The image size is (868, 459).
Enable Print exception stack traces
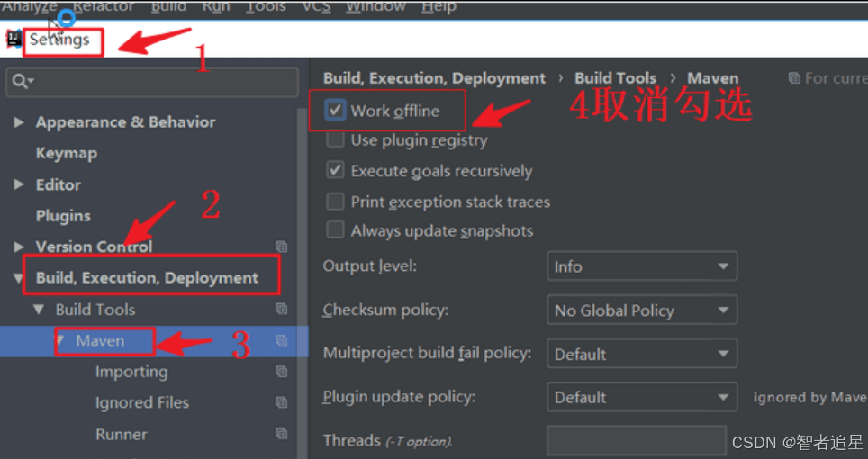click(335, 202)
